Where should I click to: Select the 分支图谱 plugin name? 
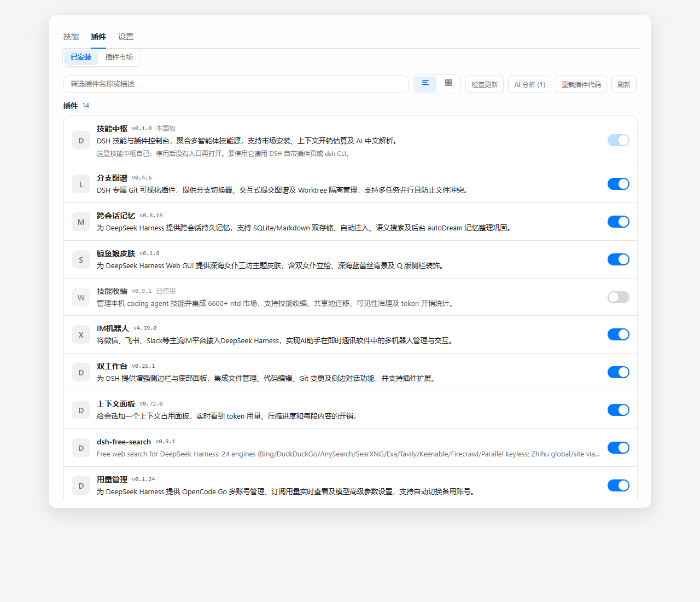(x=112, y=178)
